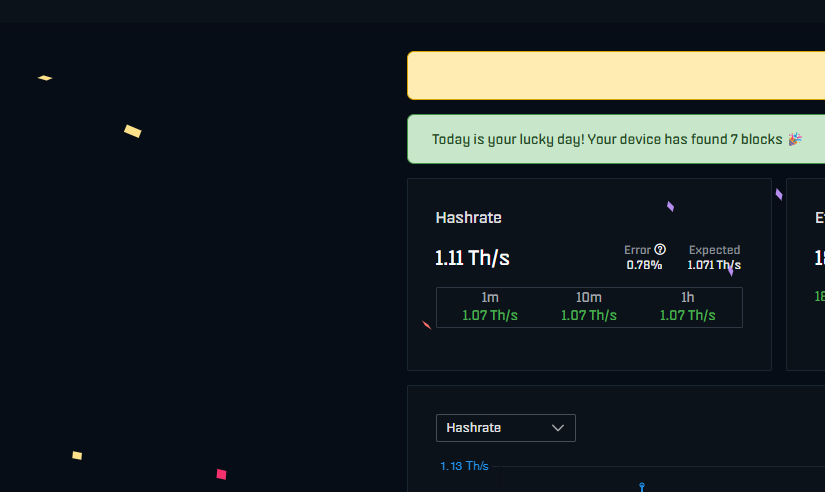Click the small yellow confetti at lower left
The image size is (825, 492).
(77, 455)
